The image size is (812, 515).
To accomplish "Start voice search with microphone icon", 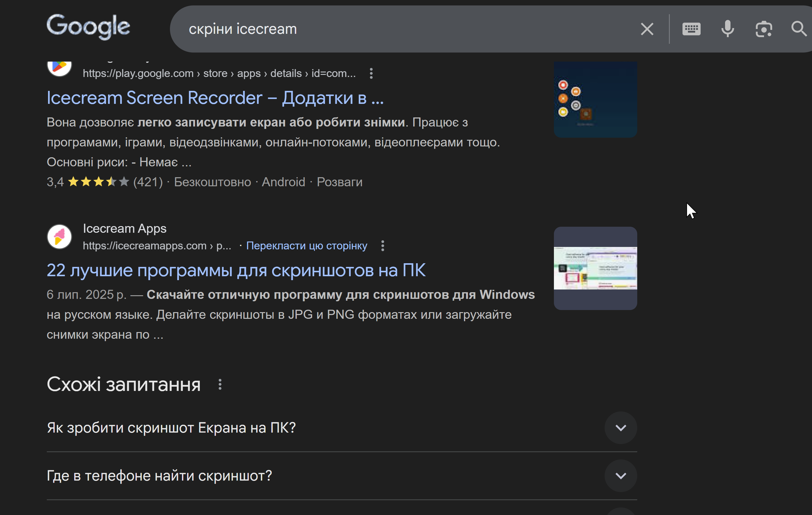I will point(727,29).
